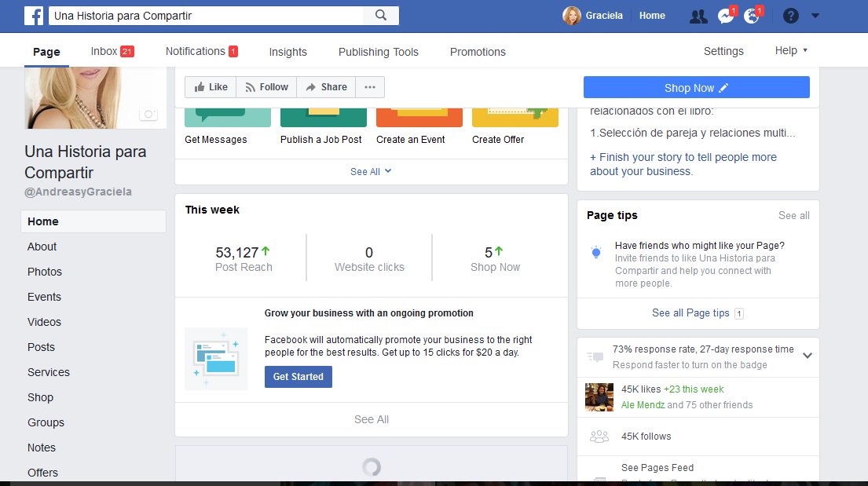Open Groups in the left sidebar
The height and width of the screenshot is (486, 868).
tap(46, 422)
